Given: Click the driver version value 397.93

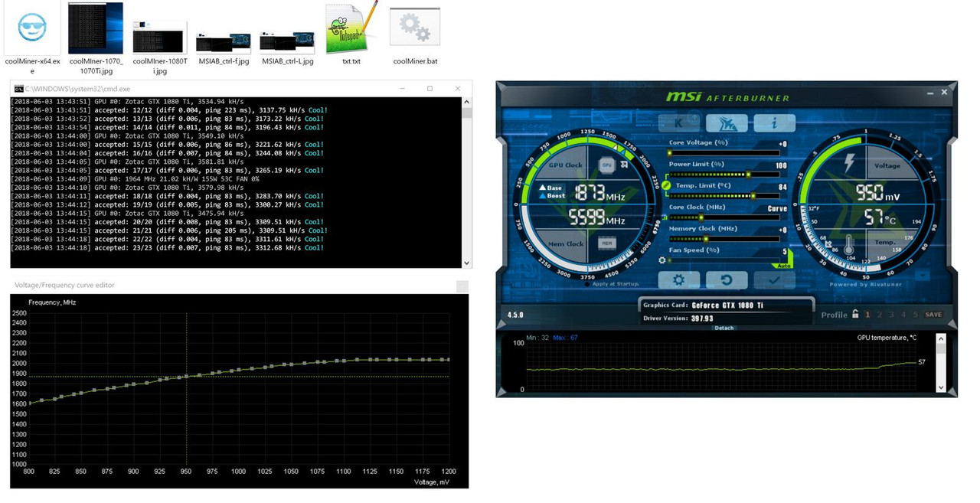Looking at the screenshot, I should tap(702, 318).
